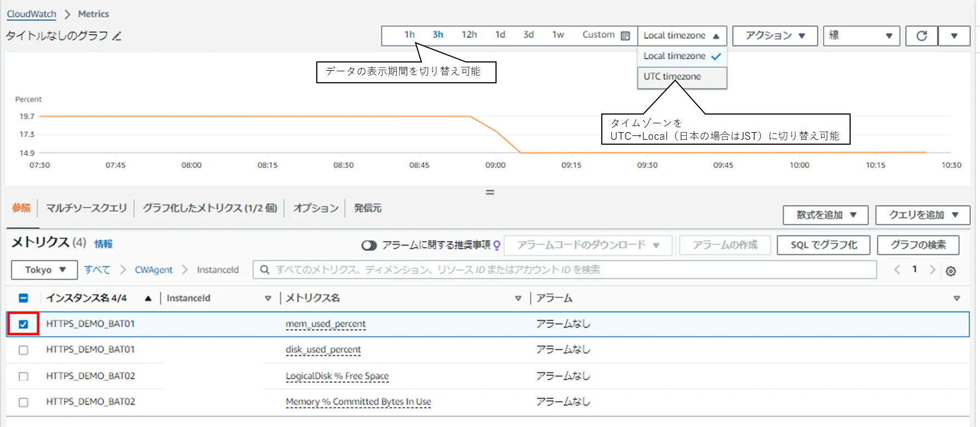This screenshot has width=980, height=427.
Task: Switch to the 参照 tab
Action: coord(21,208)
